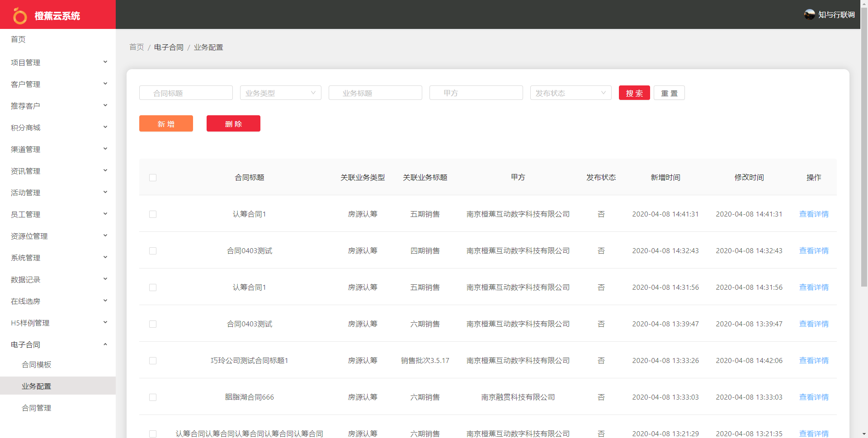Screen dimensions: 868x438
Task: Click the orange 新增 button
Action: pyautogui.click(x=166, y=123)
